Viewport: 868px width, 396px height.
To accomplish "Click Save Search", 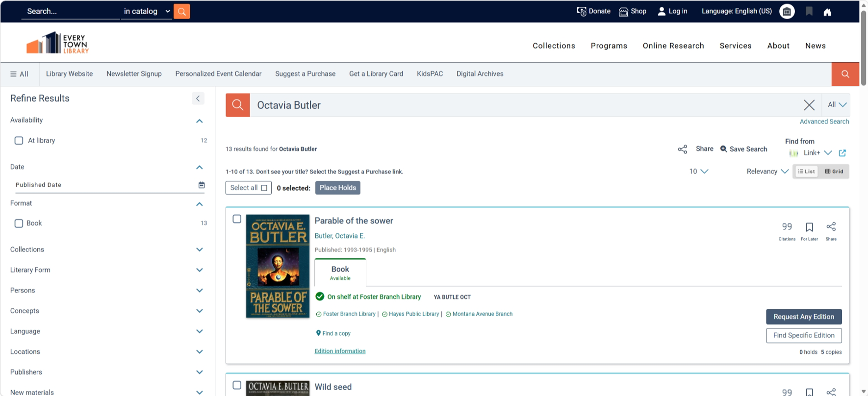I will click(743, 149).
